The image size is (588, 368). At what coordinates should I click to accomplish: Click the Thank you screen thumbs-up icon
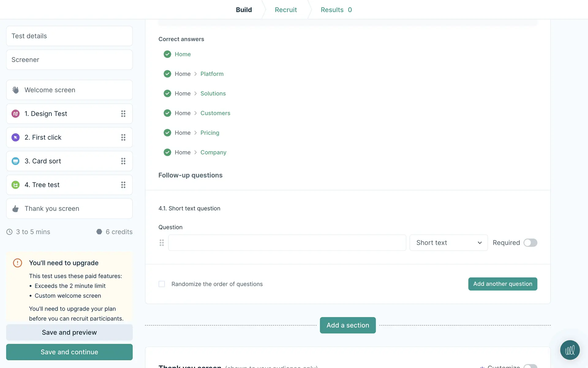[x=16, y=209]
